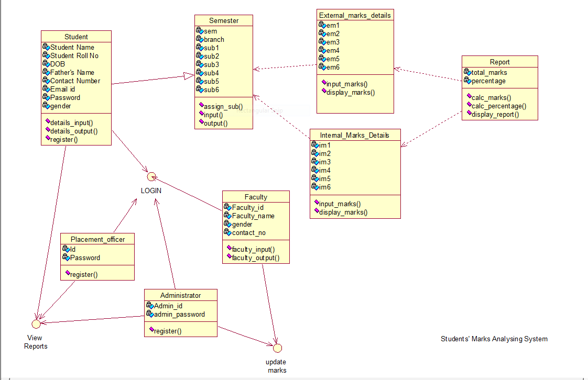
Task: Click the 'Student Roll No' attribute
Action: coord(74,56)
